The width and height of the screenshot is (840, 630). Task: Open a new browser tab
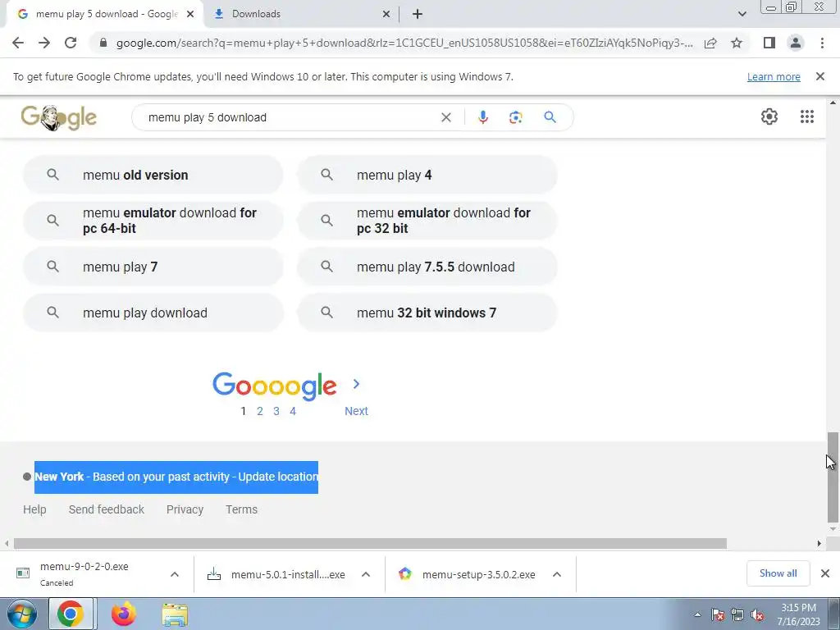[418, 14]
